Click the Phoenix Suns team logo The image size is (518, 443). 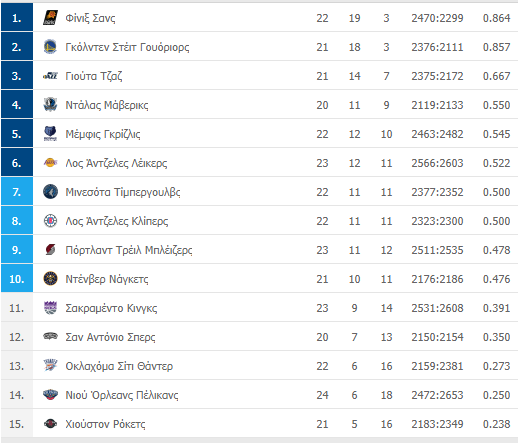point(50,18)
